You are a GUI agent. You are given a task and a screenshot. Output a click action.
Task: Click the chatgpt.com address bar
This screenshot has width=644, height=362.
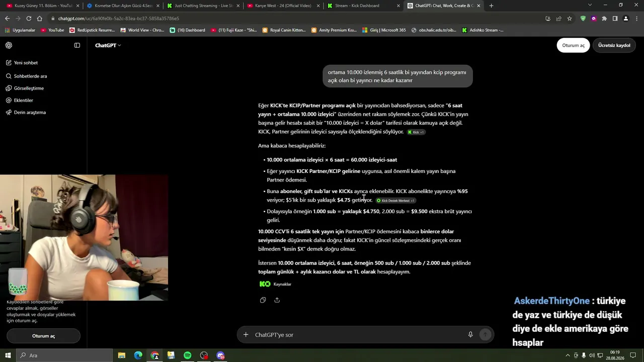click(x=297, y=19)
